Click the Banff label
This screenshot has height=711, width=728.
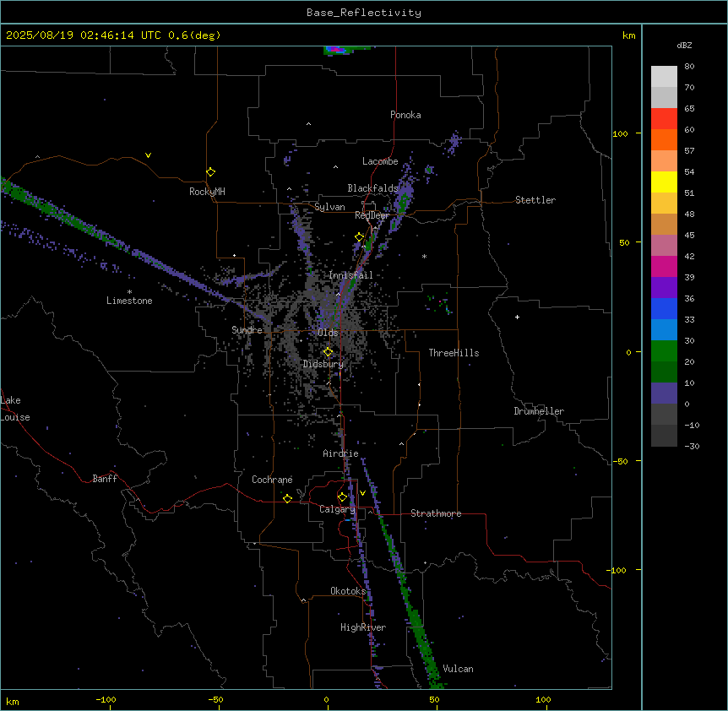click(x=105, y=479)
